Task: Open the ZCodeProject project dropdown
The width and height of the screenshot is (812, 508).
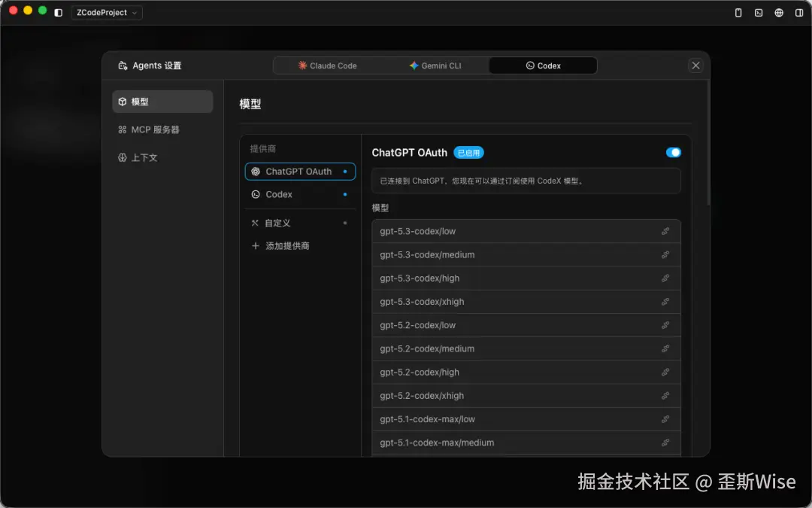Action: pos(107,13)
